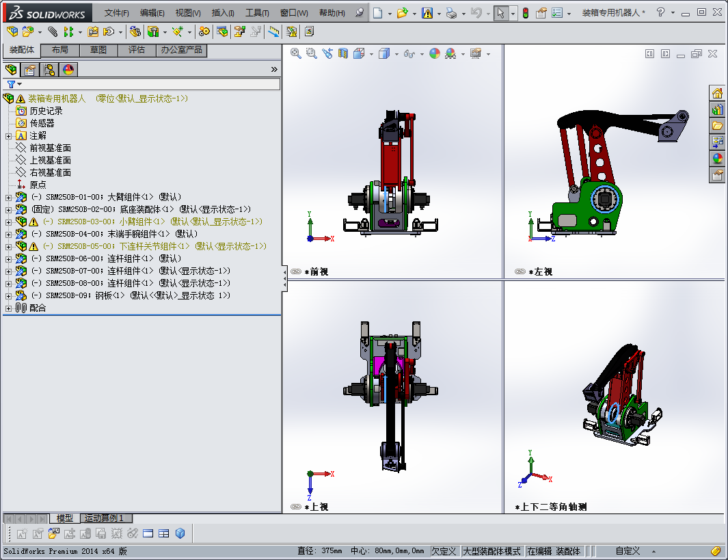Click the Bill of Materials icon
The width and height of the screenshot is (728, 560).
pos(222,31)
